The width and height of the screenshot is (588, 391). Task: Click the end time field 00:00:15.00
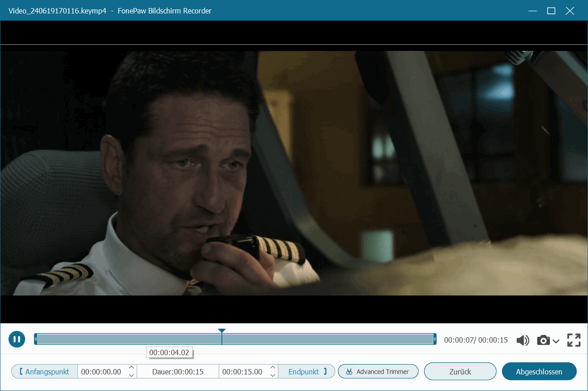242,372
